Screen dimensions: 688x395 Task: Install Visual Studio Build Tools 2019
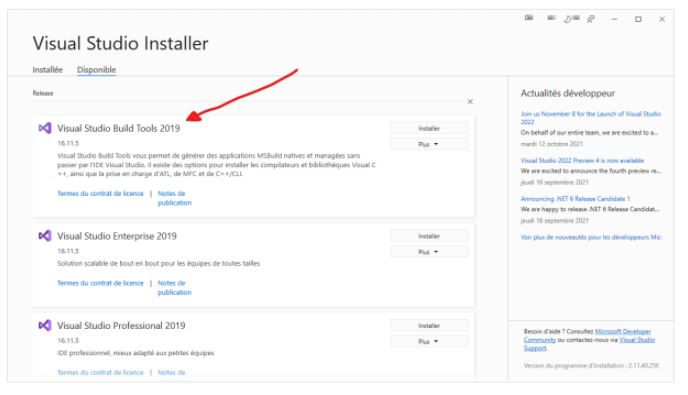click(x=429, y=128)
